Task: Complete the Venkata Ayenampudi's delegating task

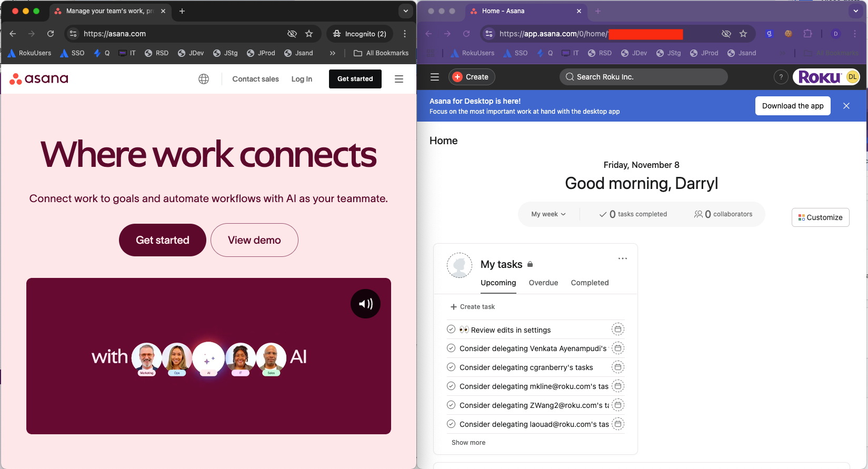Action: coord(451,348)
